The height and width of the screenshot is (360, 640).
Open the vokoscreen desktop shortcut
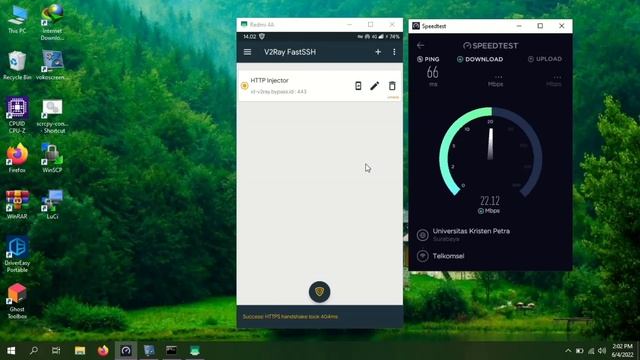point(52,65)
